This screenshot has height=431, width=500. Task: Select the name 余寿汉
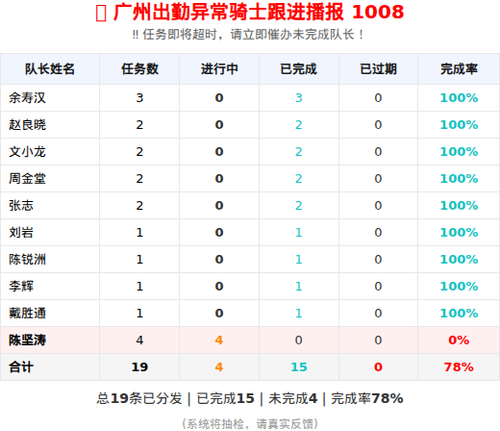coord(27,98)
